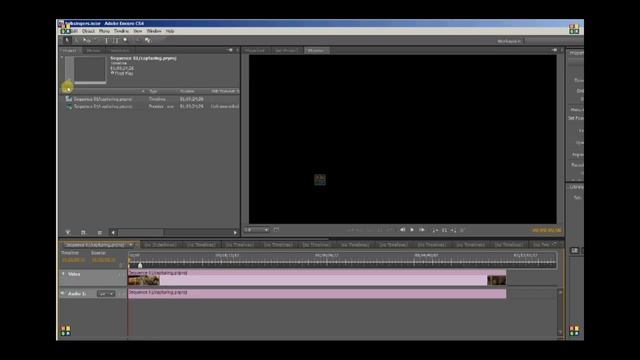This screenshot has height=360, width=640.
Task: Switch to the Timelines panel tab
Action: pyautogui.click(x=120, y=51)
